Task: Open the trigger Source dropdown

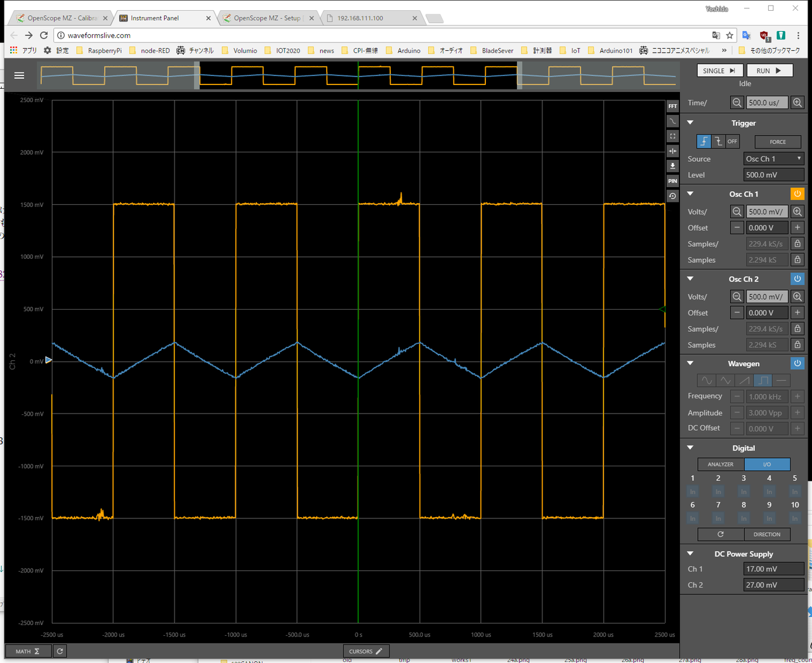Action: 773,159
